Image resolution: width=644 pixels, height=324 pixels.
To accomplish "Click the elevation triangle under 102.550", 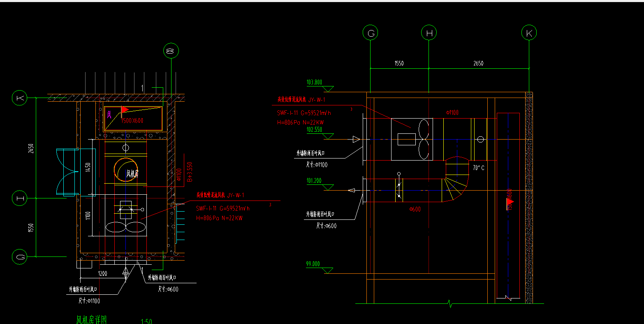I will pyautogui.click(x=328, y=136).
